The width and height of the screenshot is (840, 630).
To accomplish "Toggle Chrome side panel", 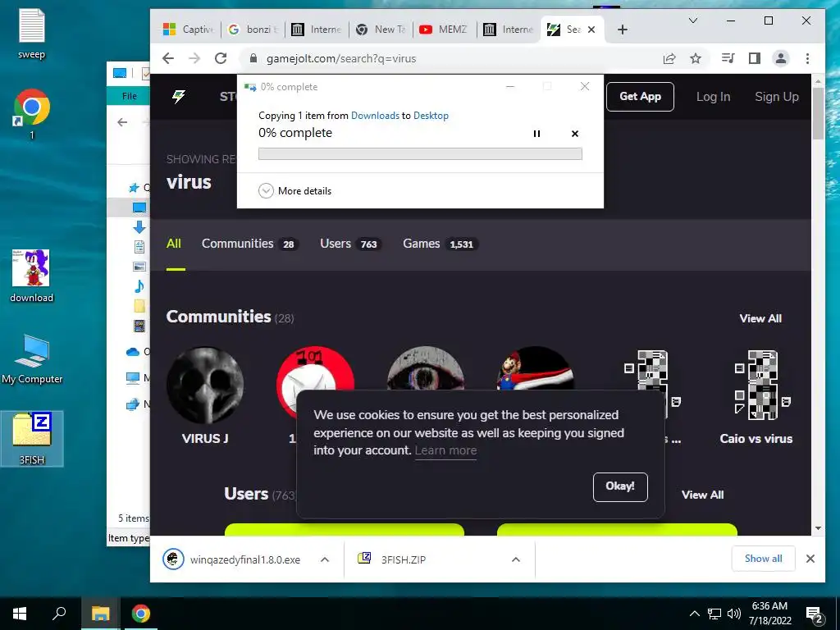I will tap(755, 58).
